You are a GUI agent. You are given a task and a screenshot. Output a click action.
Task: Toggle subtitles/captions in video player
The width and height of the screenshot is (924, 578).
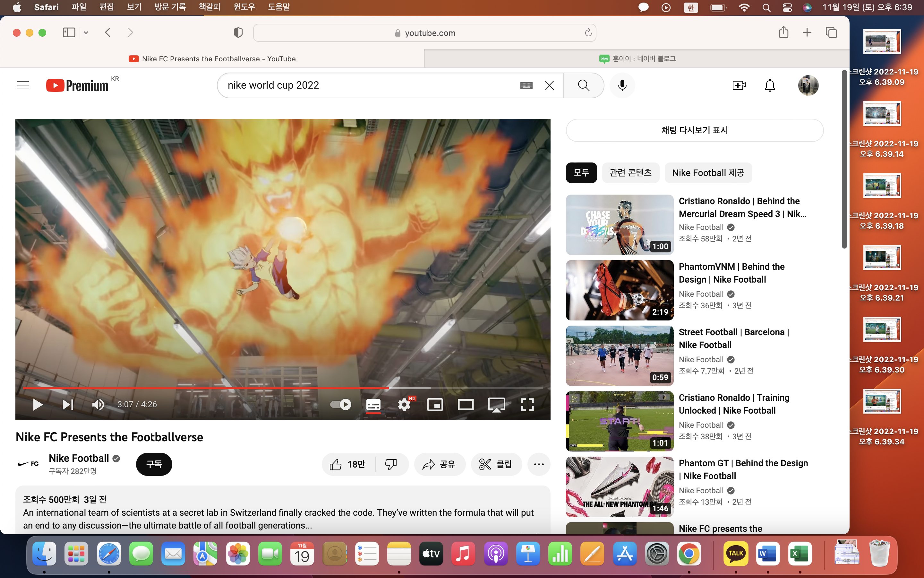tap(373, 405)
